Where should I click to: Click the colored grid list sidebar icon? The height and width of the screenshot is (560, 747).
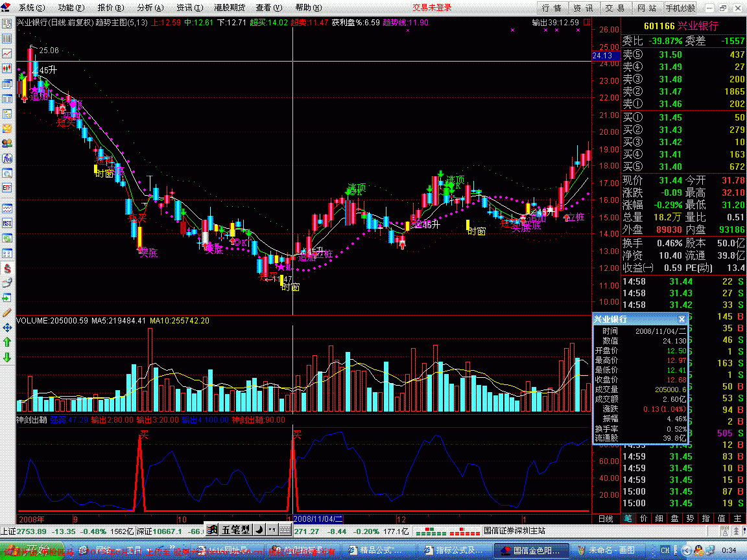click(7, 39)
